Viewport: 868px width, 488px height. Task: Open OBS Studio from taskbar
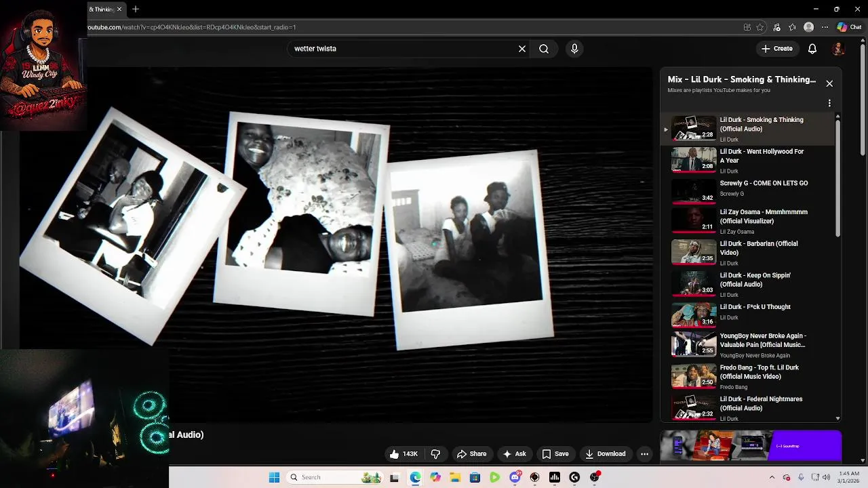pos(534,477)
